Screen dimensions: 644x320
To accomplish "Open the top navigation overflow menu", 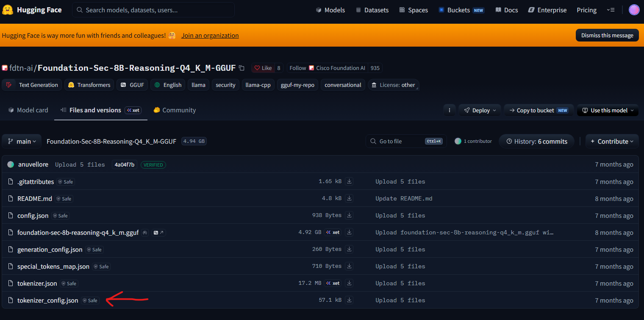I will pyautogui.click(x=611, y=10).
